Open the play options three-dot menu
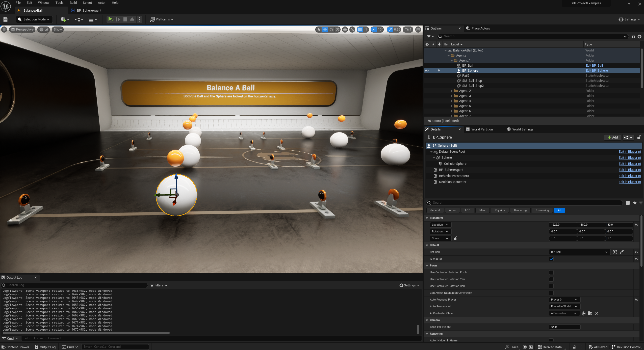The image size is (644, 350). pyautogui.click(x=139, y=19)
